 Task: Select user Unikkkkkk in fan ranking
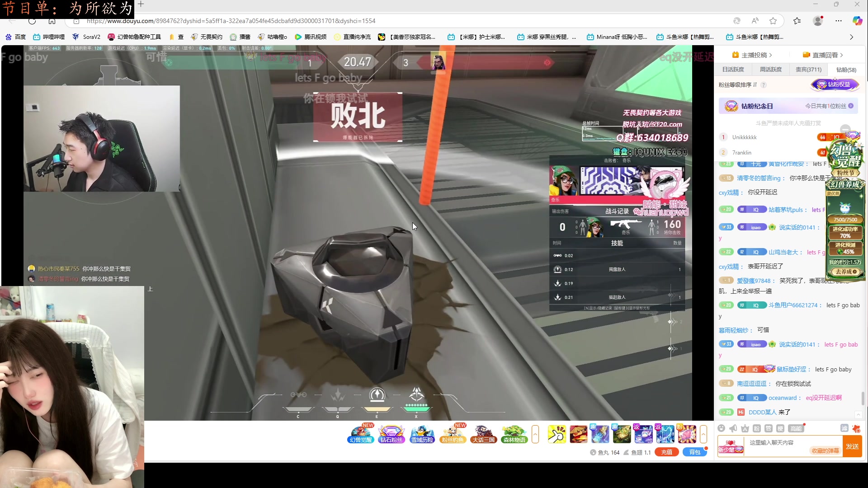744,137
